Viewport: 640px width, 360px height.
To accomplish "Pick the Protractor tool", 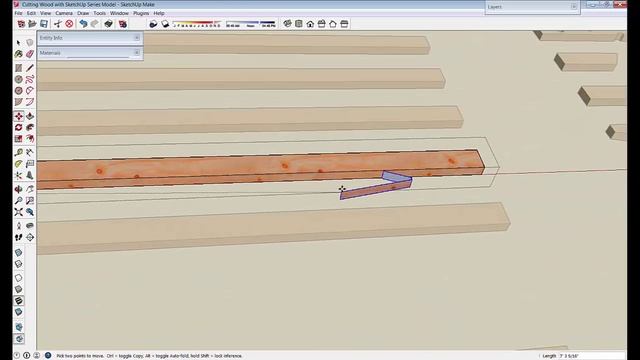I will tap(18, 164).
